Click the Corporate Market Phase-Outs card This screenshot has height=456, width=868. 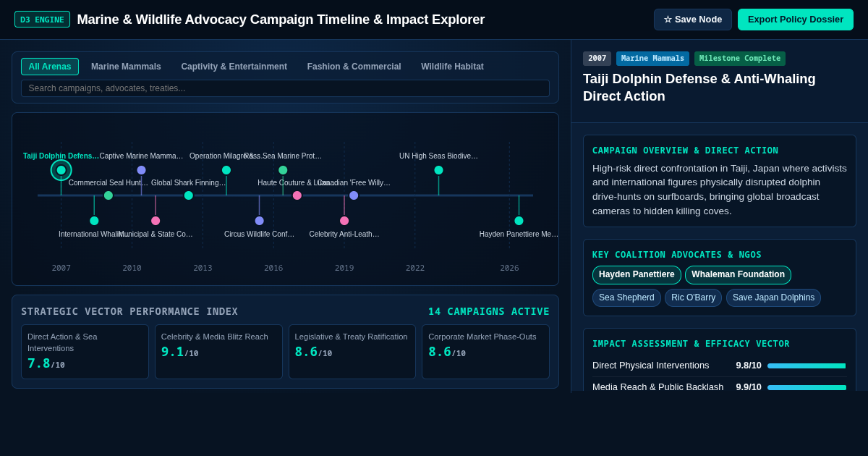click(x=485, y=352)
